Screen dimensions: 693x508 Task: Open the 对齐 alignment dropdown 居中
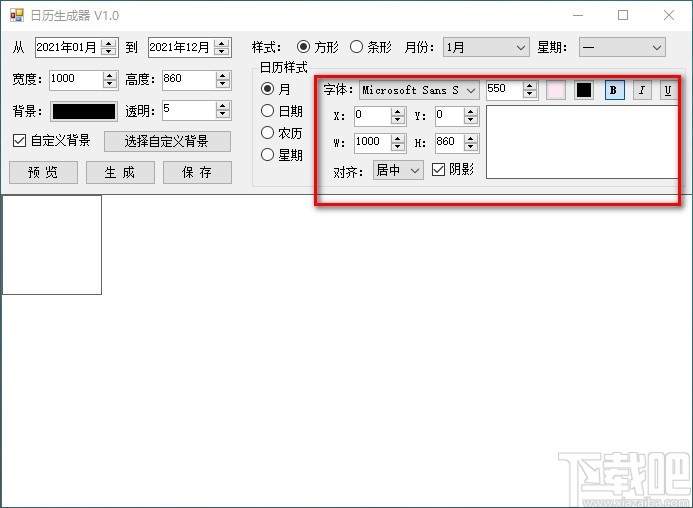pos(398,170)
